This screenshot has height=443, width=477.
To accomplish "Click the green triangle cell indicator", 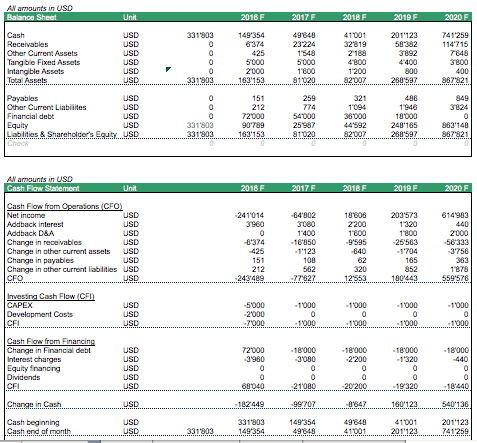I will pos(168,69).
